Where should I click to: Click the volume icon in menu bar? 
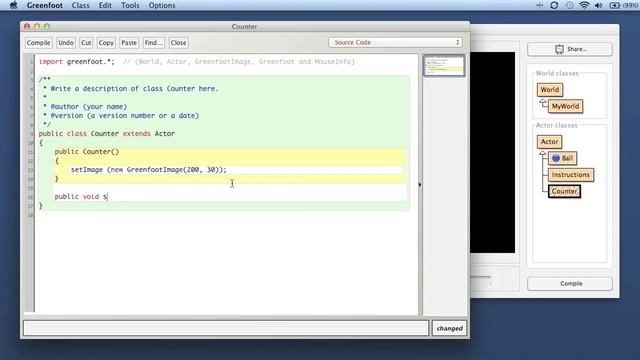599,5
